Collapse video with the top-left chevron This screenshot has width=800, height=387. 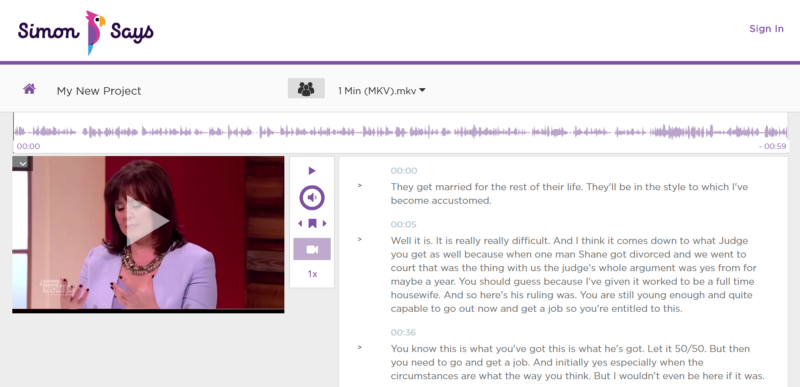coord(22,163)
